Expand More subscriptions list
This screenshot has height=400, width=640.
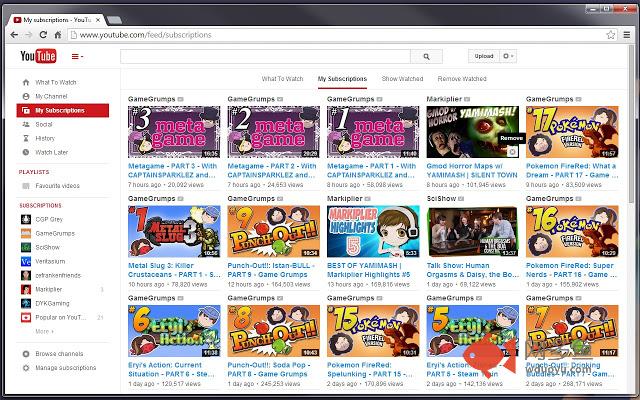(44, 331)
